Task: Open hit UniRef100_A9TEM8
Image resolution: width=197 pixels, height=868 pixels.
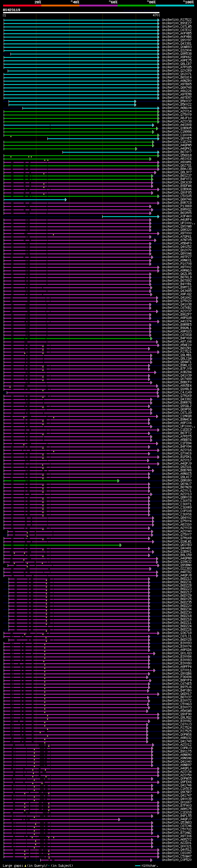Action: tap(177, 94)
